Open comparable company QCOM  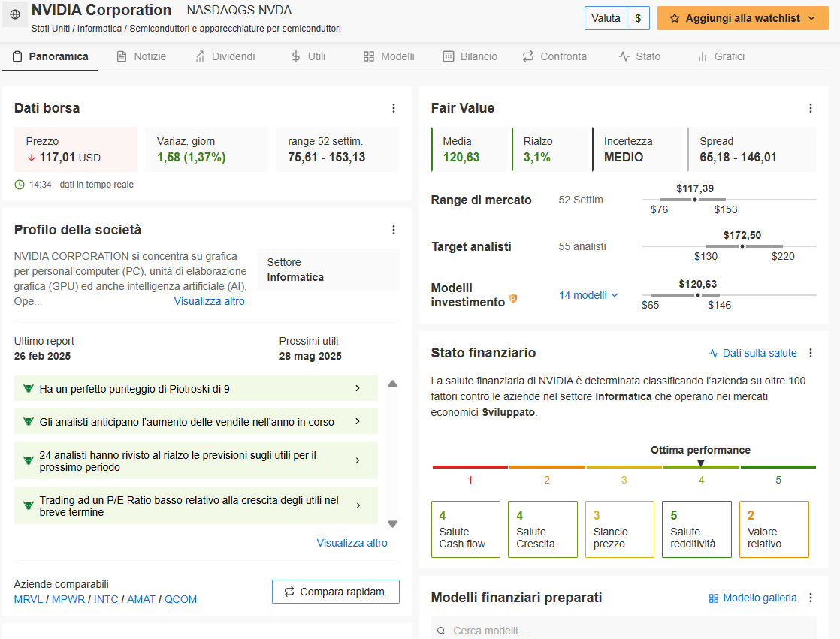(x=180, y=599)
